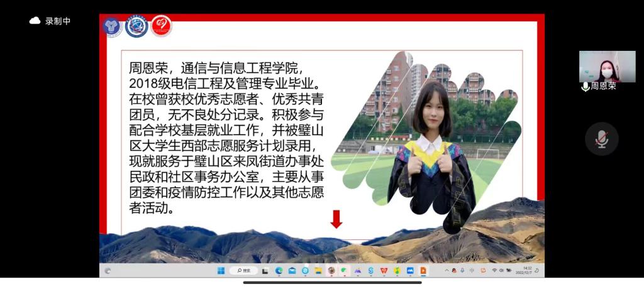Click the Sogou input method tray icon
This screenshot has width=644, height=289.
click(483, 271)
